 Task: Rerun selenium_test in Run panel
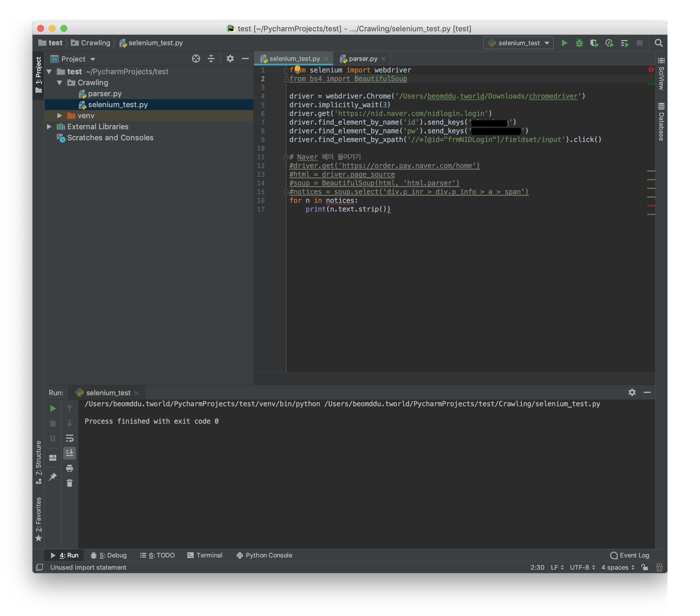53,408
